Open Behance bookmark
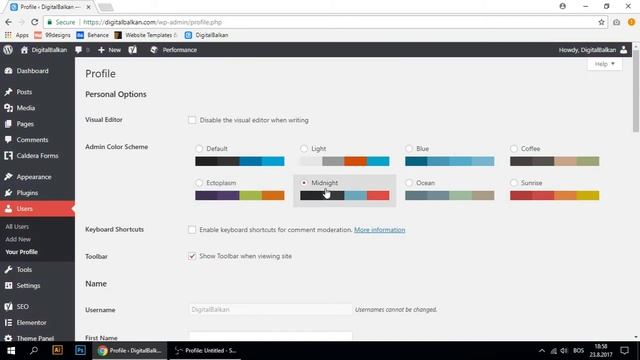 [x=93, y=35]
